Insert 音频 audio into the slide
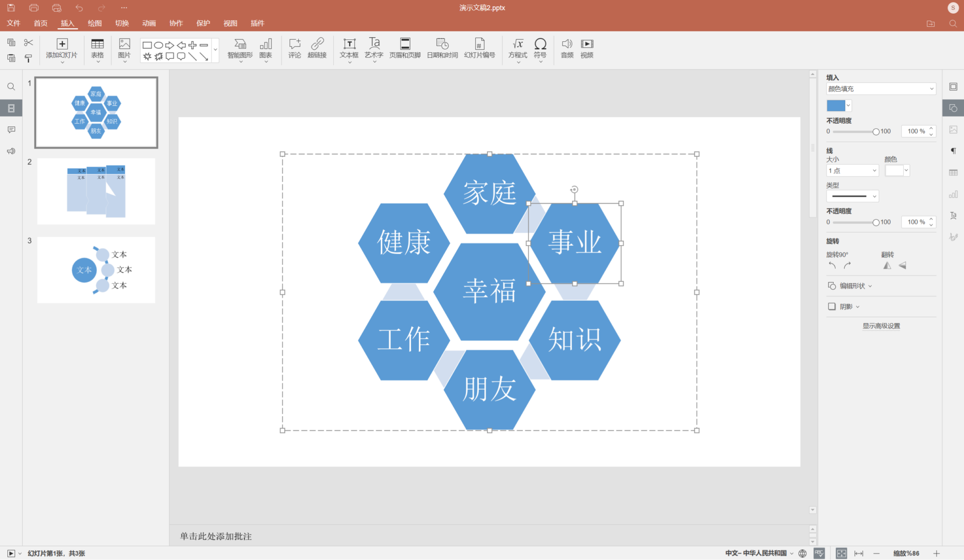The height and width of the screenshot is (560, 964). click(567, 48)
